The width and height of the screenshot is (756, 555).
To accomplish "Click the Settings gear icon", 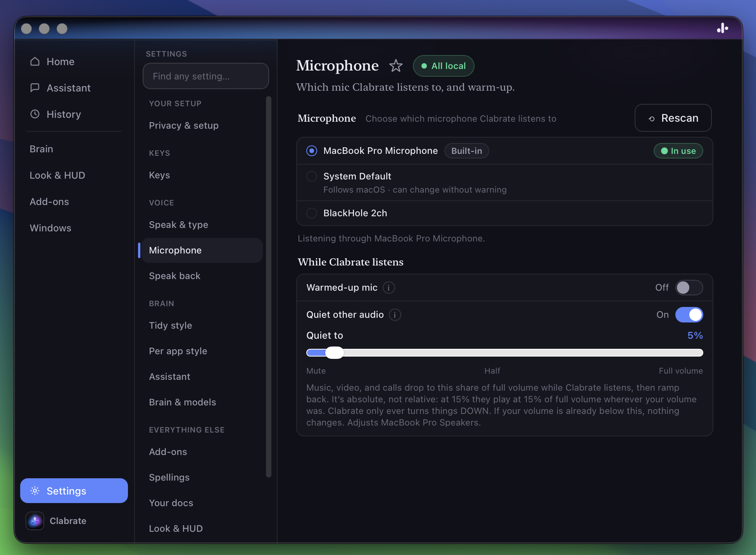I will (35, 491).
